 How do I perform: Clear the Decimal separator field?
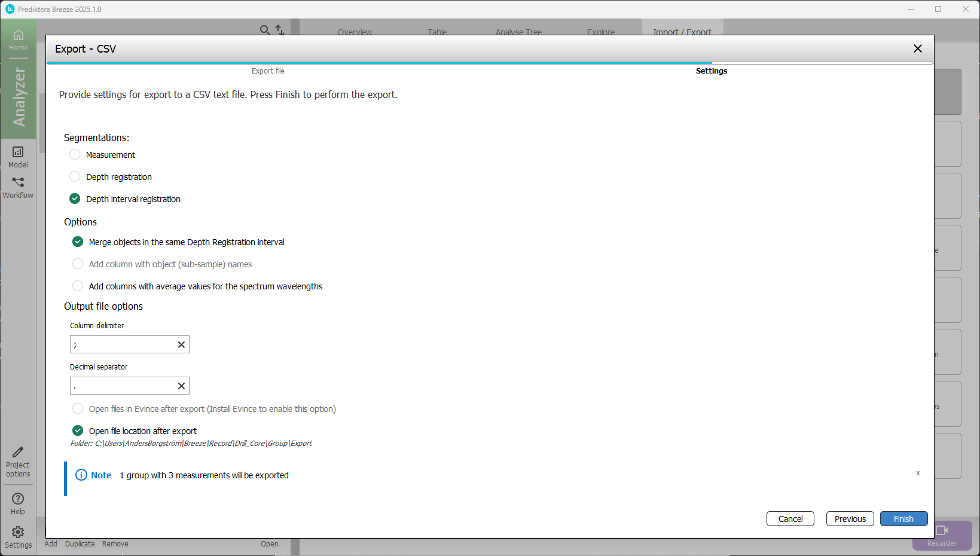coord(181,386)
